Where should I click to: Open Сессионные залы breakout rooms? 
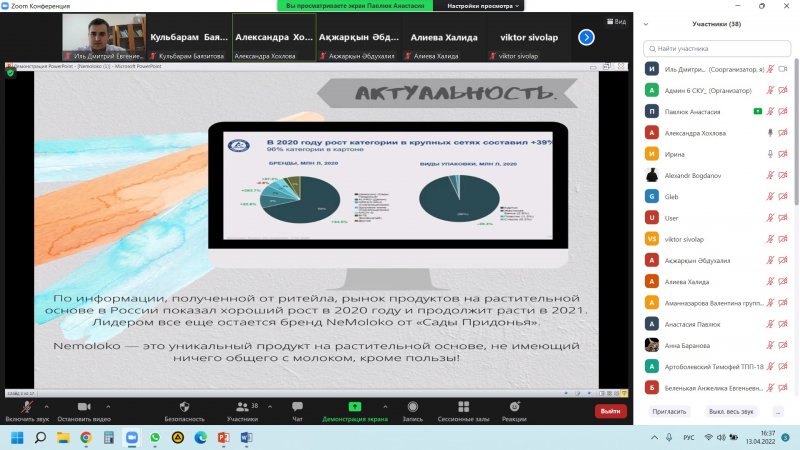click(x=463, y=411)
